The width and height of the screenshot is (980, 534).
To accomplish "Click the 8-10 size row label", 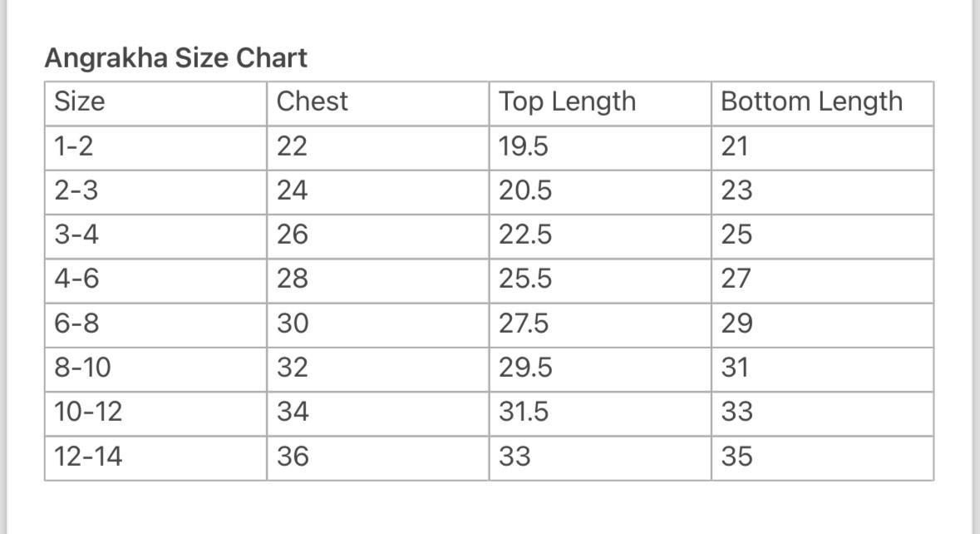I will pyautogui.click(x=82, y=368).
